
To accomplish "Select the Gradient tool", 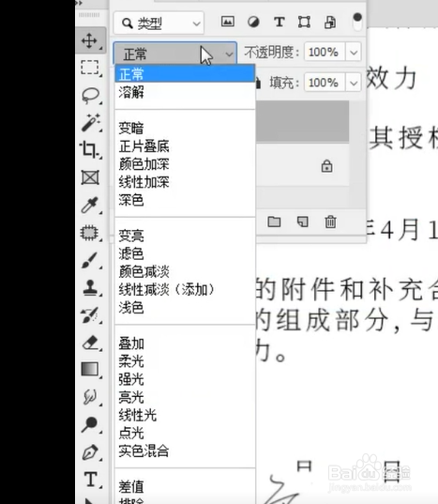I will [90, 370].
